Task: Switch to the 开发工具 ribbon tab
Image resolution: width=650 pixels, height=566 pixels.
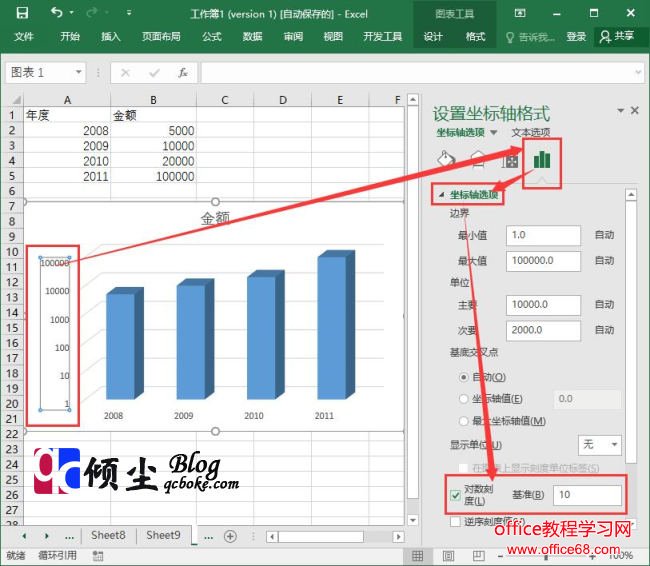Action: pos(383,36)
